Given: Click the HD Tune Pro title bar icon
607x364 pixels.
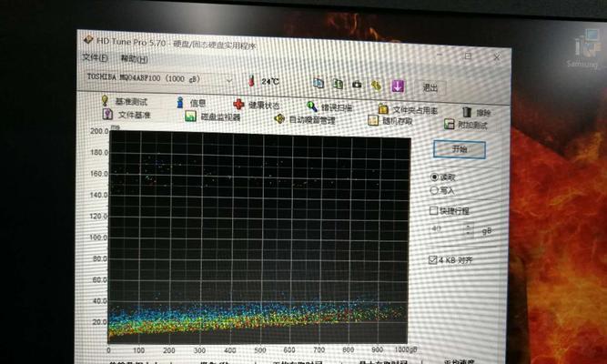Looking at the screenshot, I should pos(88,39).
